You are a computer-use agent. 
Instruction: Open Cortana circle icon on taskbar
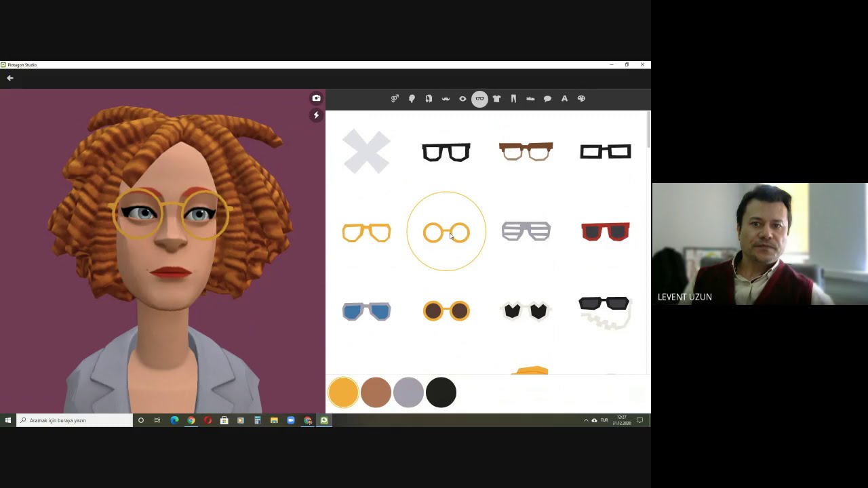pos(141,420)
